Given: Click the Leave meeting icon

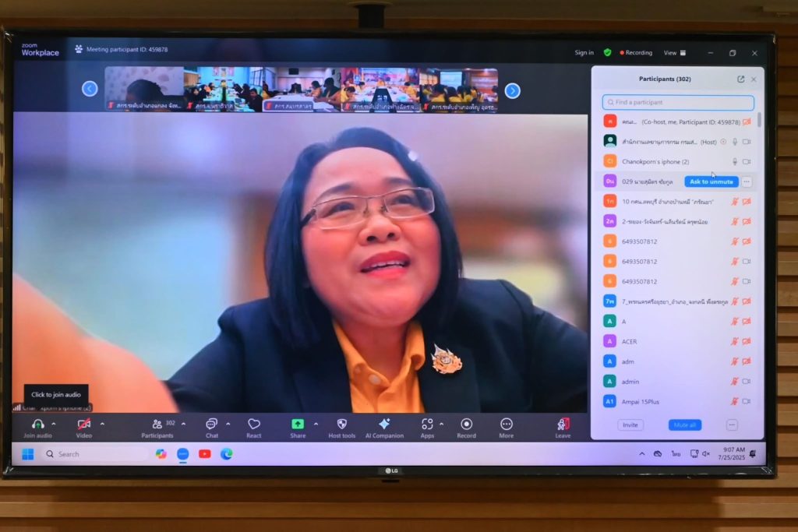Looking at the screenshot, I should tap(563, 425).
